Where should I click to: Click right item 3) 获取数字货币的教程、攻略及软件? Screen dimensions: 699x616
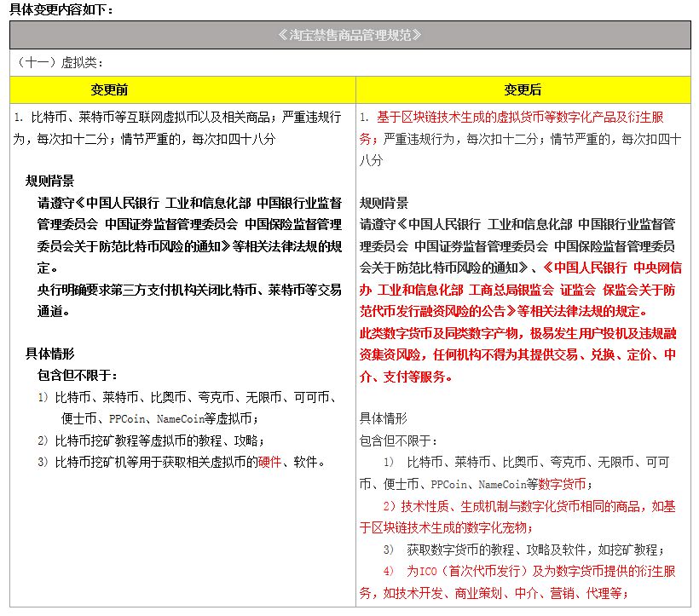(x=484, y=550)
